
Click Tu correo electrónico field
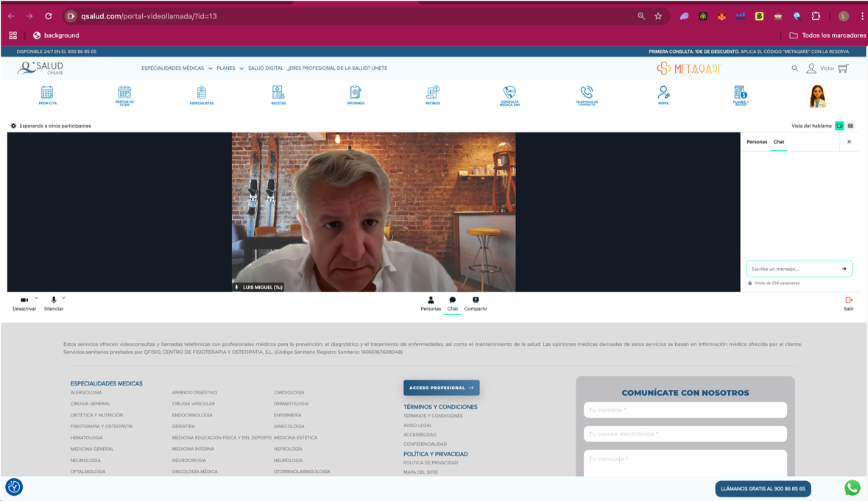(x=685, y=433)
